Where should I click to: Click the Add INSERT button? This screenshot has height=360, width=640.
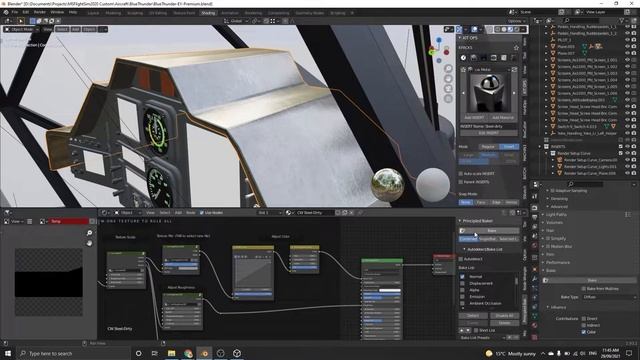tap(474, 118)
